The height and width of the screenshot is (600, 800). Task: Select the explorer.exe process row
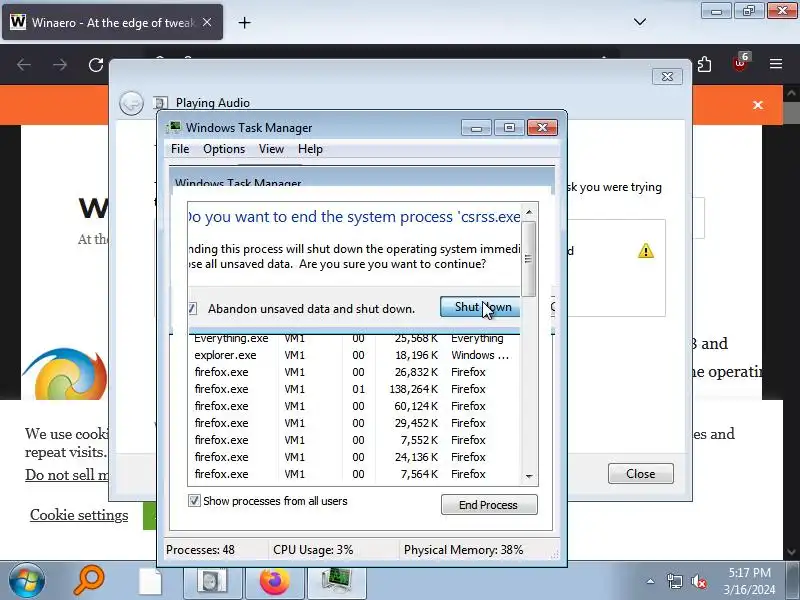[x=353, y=355]
